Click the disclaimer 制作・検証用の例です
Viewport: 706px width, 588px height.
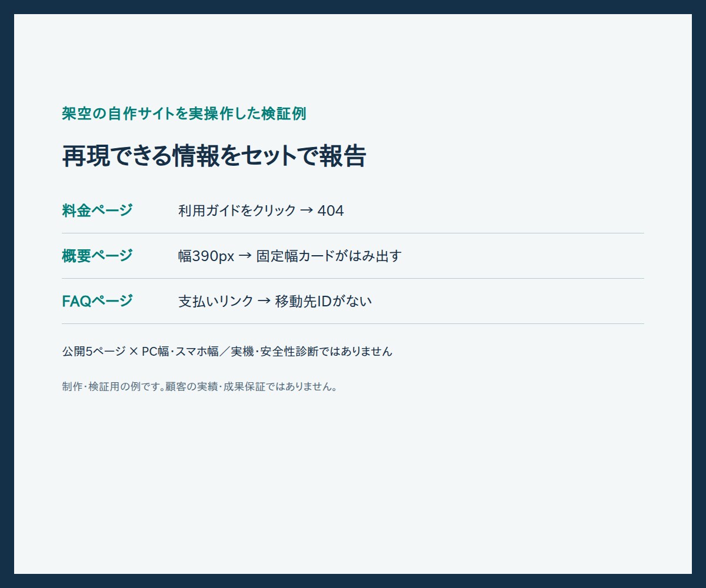point(200,387)
